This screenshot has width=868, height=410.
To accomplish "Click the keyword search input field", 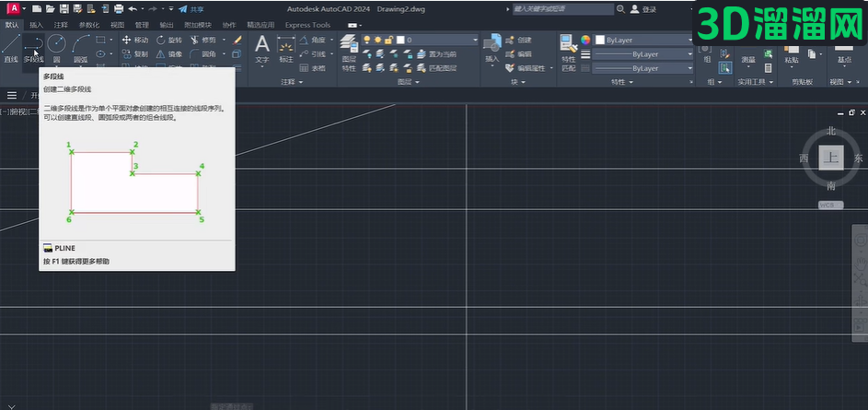I will pyautogui.click(x=563, y=9).
